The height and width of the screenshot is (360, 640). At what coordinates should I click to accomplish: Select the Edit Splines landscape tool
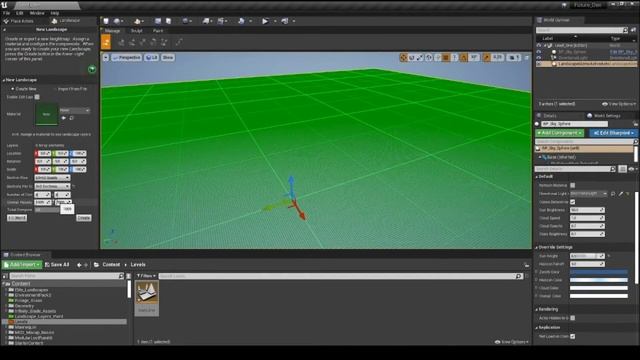pyautogui.click(x=179, y=42)
